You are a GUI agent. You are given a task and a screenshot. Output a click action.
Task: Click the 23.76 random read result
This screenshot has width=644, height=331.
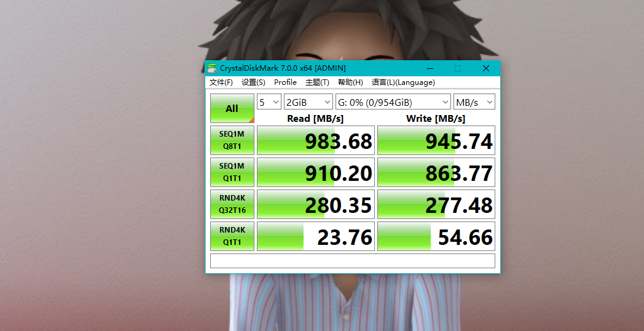coord(316,236)
